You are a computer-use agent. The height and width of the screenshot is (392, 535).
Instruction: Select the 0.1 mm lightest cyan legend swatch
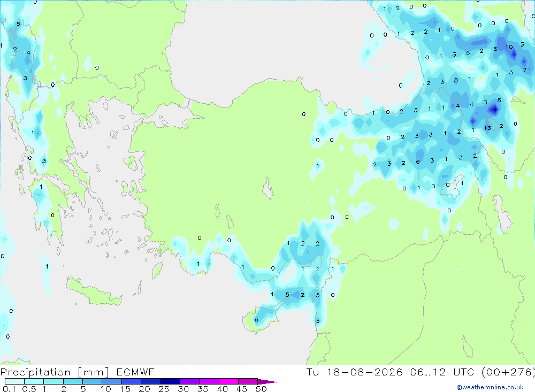coord(14,381)
